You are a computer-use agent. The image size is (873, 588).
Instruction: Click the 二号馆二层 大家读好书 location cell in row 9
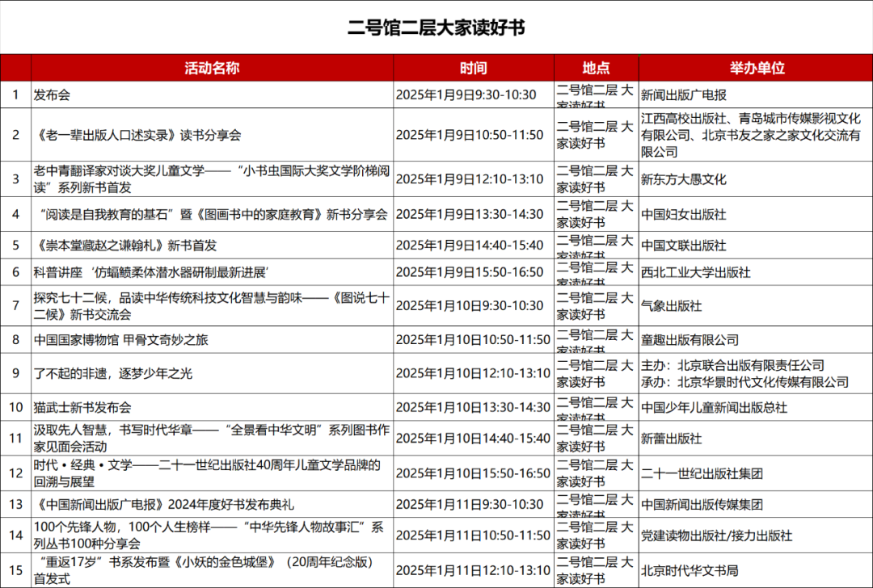click(595, 374)
